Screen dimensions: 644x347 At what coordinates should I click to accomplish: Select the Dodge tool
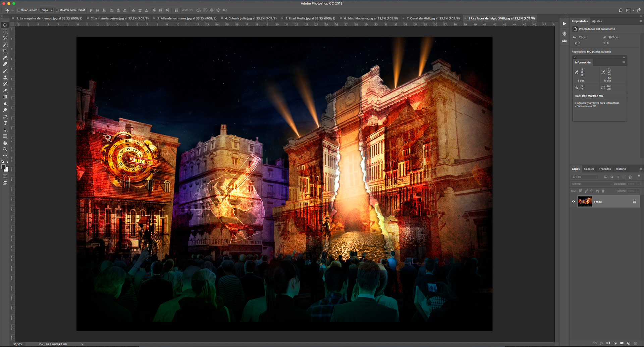[x=5, y=110]
